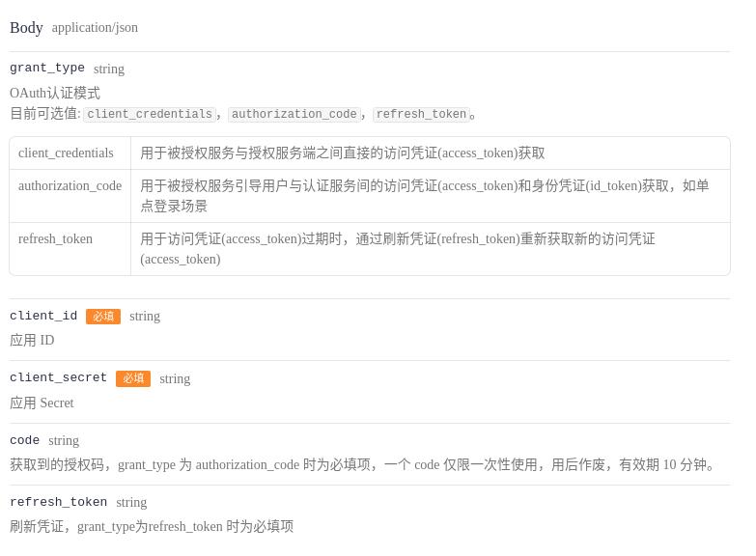This screenshot has height=556, width=756.
Task: Select the application/json content type label
Action: [95, 28]
